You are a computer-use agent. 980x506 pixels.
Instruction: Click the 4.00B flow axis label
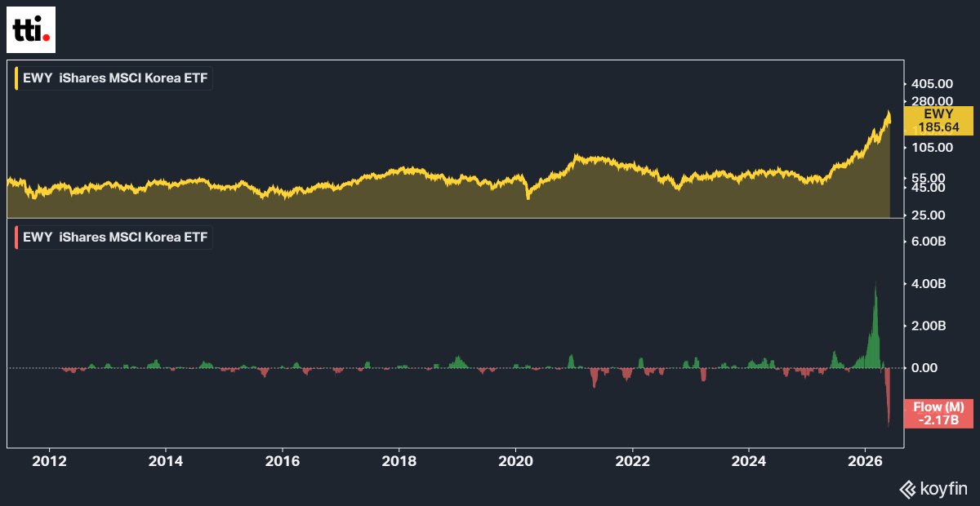click(929, 284)
